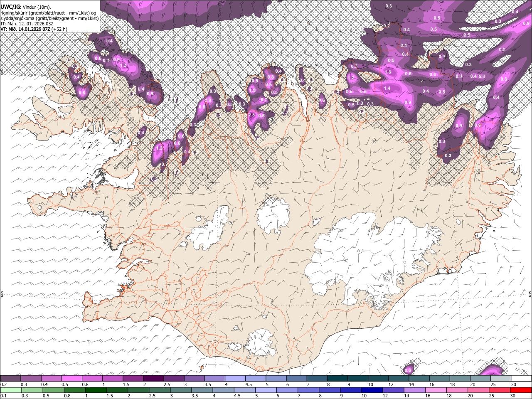Image resolution: width=532 pixels, height=399 pixels.
Task: Select upper legend swatch between 25 and 30
Action: click(501, 378)
